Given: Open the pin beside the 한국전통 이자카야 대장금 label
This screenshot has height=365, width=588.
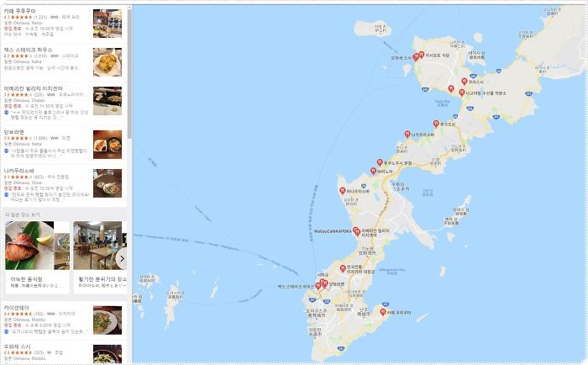Looking at the screenshot, I should click(343, 268).
